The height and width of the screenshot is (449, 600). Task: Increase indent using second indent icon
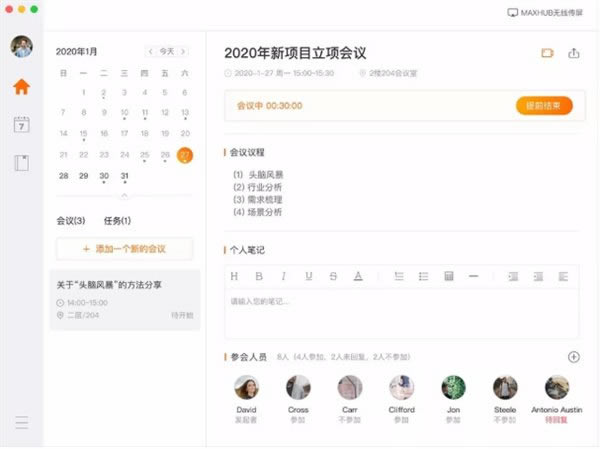(538, 276)
